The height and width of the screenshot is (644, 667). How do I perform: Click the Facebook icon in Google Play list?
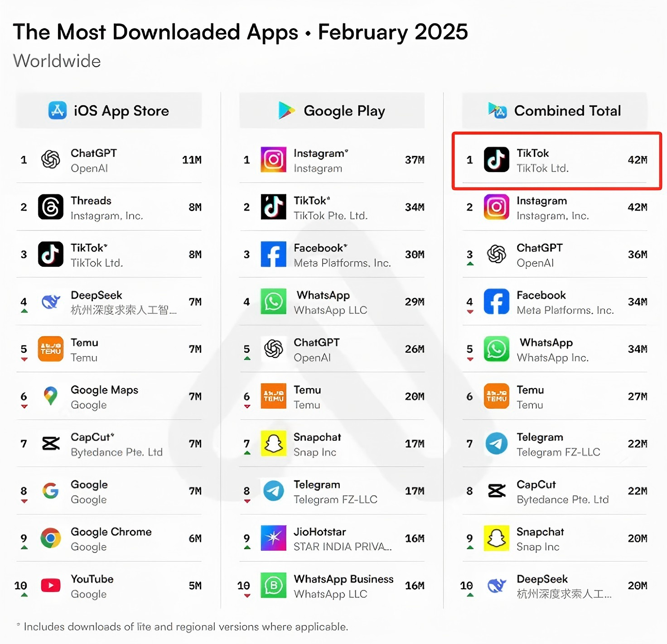[273, 254]
